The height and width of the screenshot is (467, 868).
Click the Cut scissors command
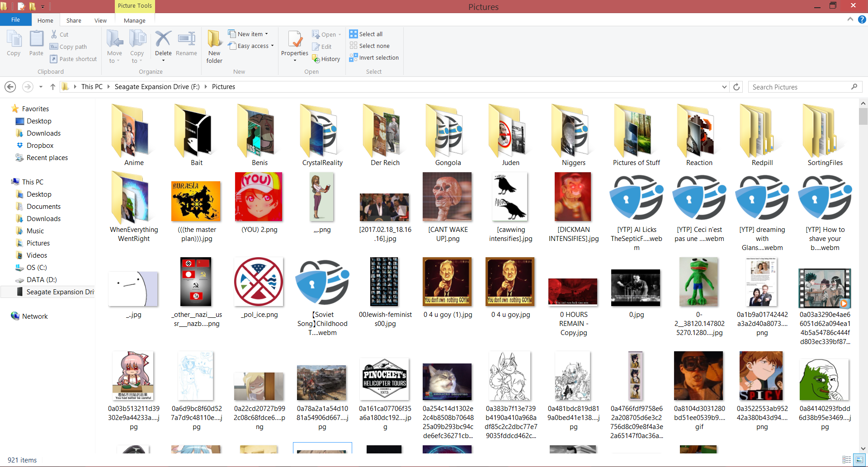(x=59, y=34)
